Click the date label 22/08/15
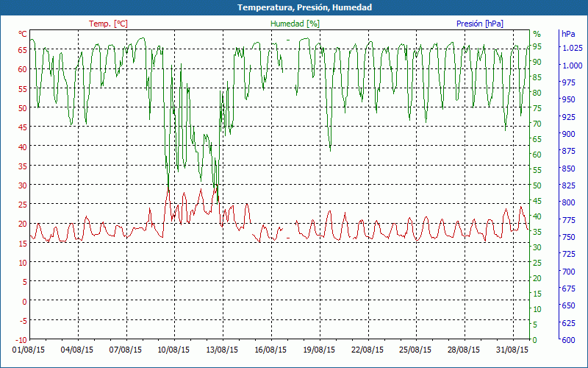Viewport: 588px width, 368px height. (367, 350)
